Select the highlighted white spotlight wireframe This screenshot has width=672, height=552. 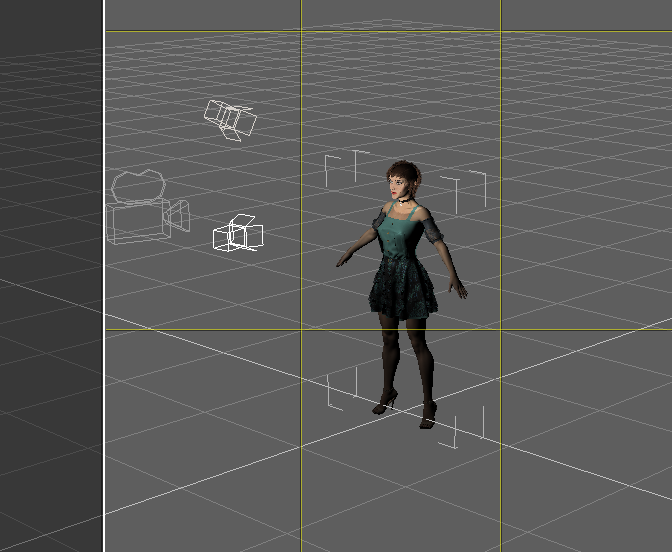click(x=238, y=233)
